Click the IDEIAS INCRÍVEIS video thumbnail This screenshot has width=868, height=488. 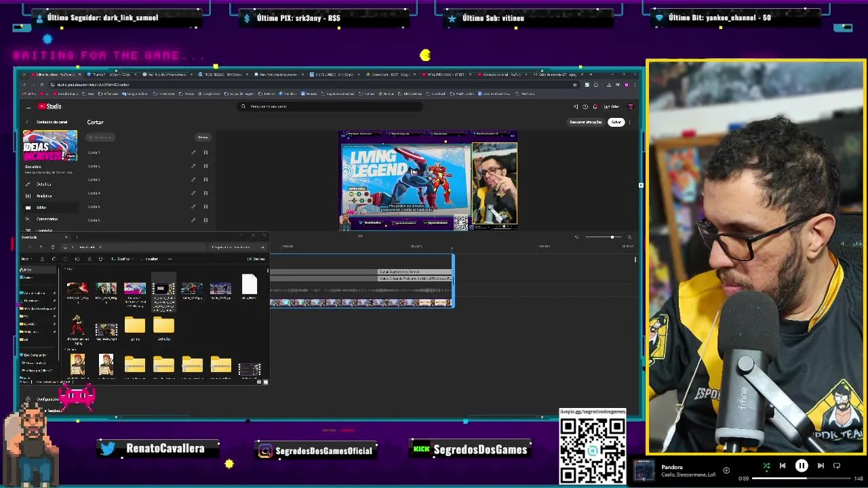[x=50, y=145]
